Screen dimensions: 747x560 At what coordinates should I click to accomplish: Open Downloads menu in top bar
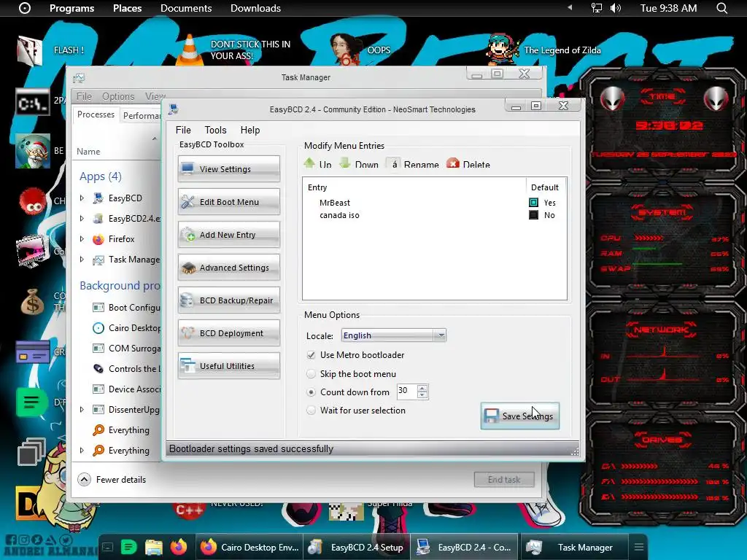255,8
